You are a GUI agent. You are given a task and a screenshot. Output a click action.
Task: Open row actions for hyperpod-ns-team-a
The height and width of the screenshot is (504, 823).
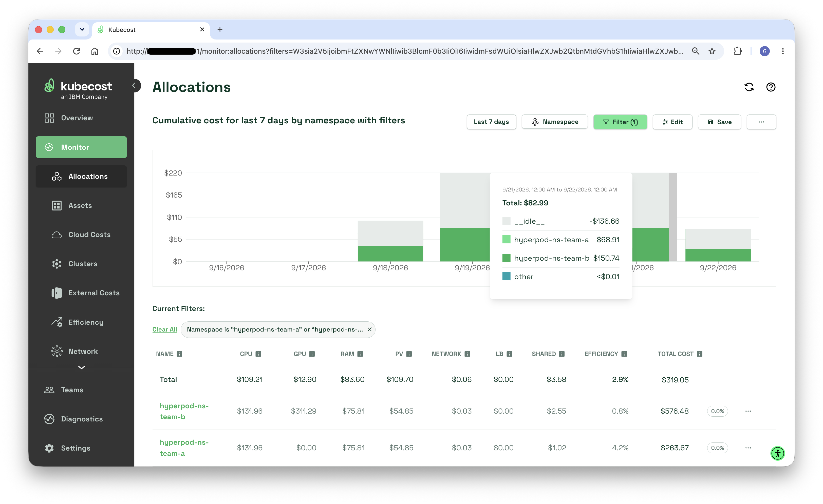(748, 448)
